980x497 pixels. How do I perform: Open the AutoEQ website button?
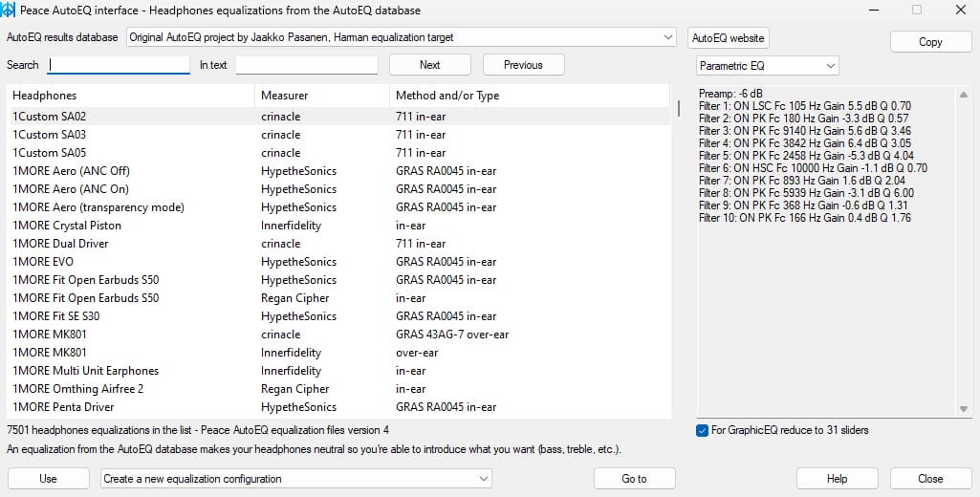(x=729, y=38)
